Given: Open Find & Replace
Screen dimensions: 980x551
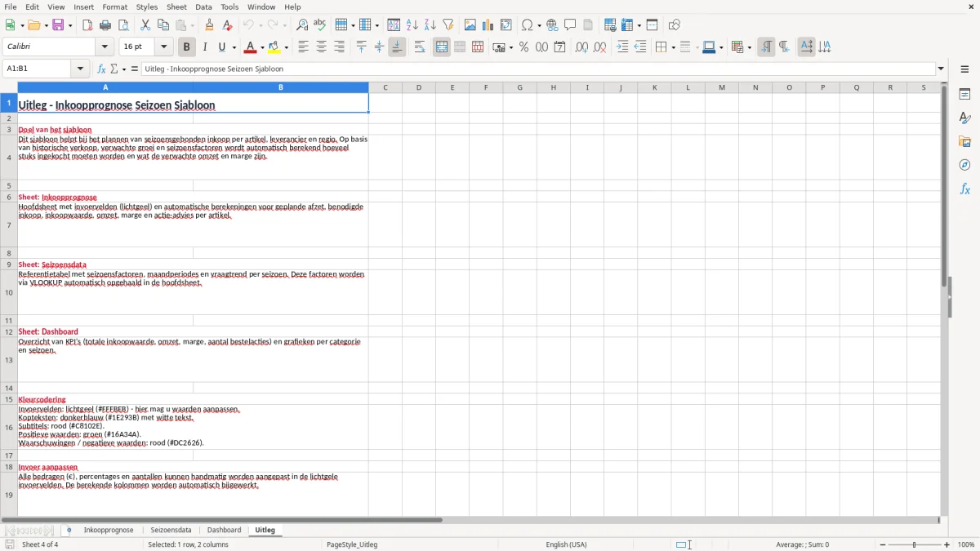Looking at the screenshot, I should [x=302, y=25].
